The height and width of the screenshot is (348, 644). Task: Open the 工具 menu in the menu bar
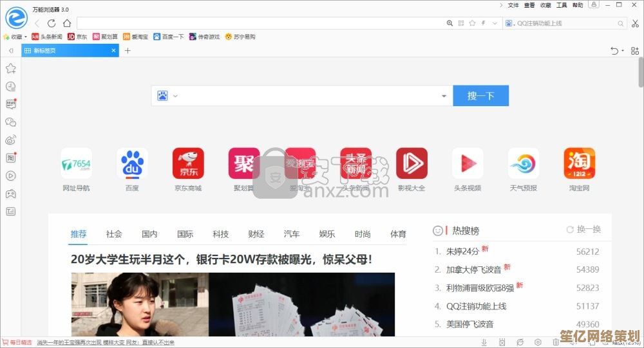562,5
